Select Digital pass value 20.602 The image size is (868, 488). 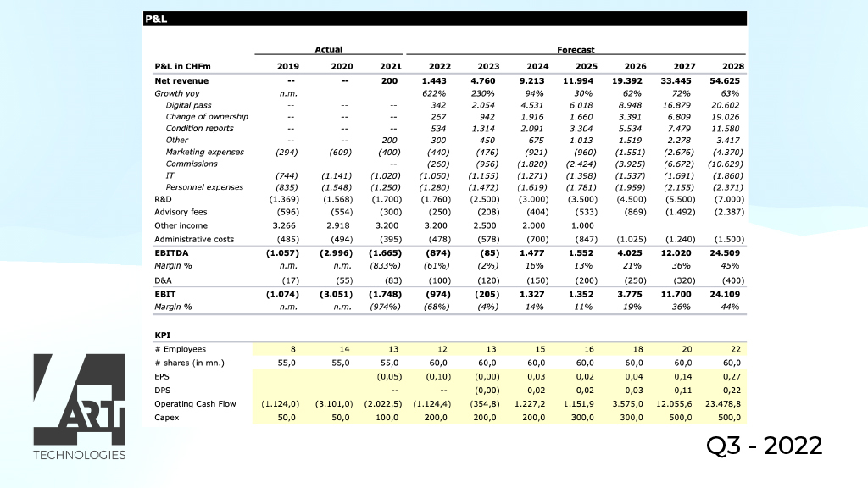tap(725, 105)
